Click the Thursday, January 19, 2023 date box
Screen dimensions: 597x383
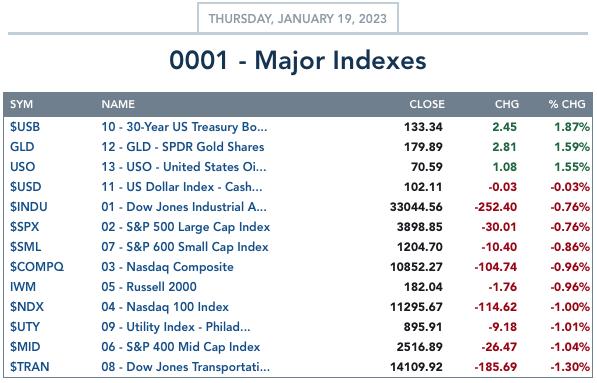298,18
